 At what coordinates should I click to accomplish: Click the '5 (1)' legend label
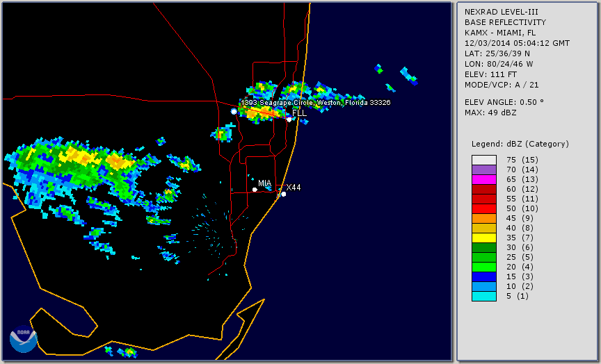click(x=517, y=296)
